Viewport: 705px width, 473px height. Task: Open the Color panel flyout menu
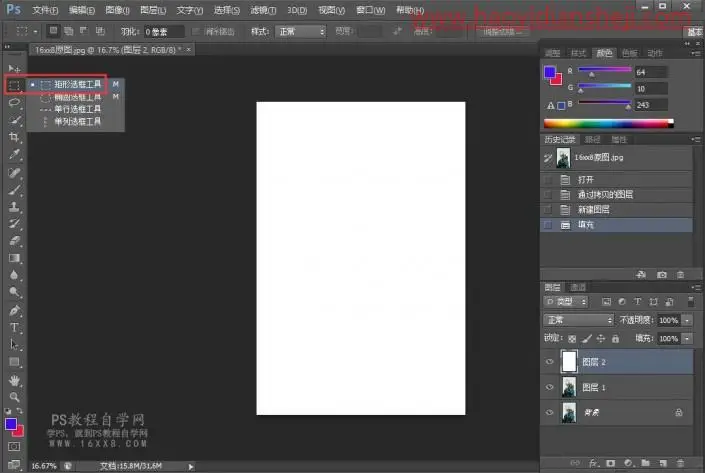696,53
